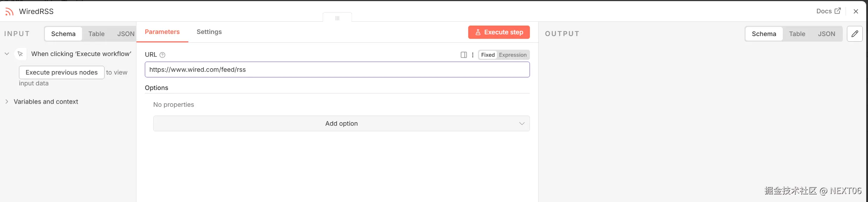This screenshot has width=868, height=202.
Task: Open the Settings tab
Action: pos(209,32)
